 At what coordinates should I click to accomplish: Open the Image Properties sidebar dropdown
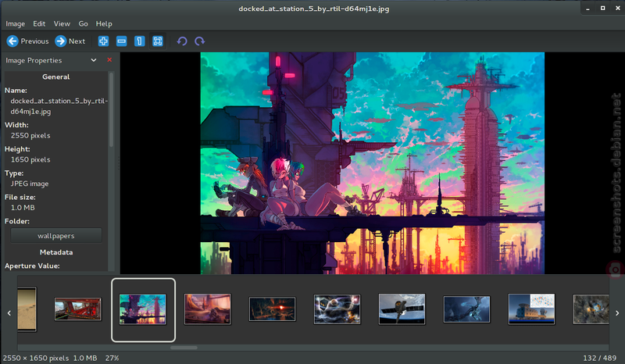coord(94,60)
